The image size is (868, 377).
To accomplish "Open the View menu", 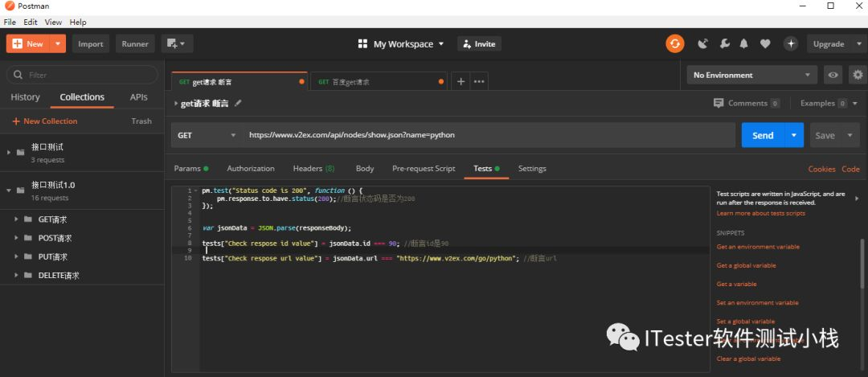I will (53, 23).
